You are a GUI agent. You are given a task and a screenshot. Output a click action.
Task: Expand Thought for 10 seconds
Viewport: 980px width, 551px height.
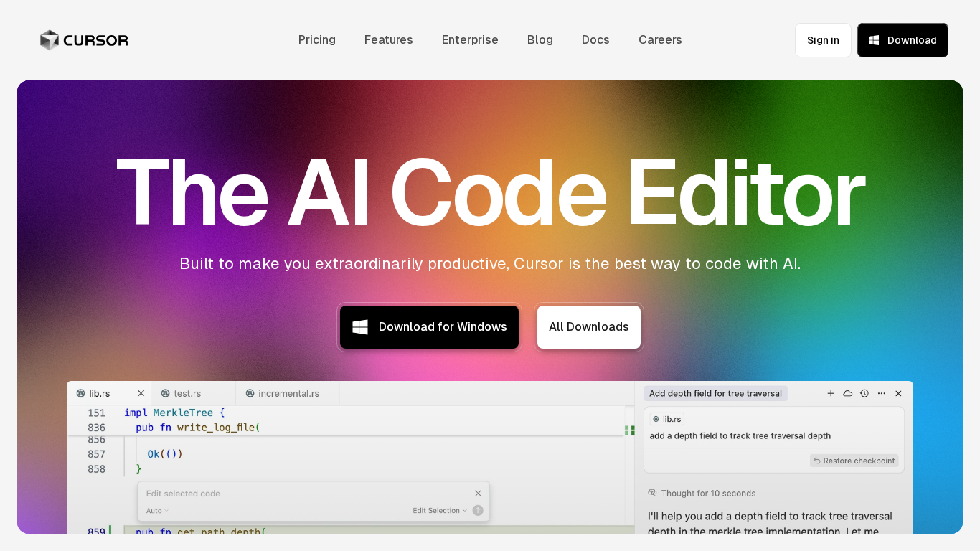(702, 494)
